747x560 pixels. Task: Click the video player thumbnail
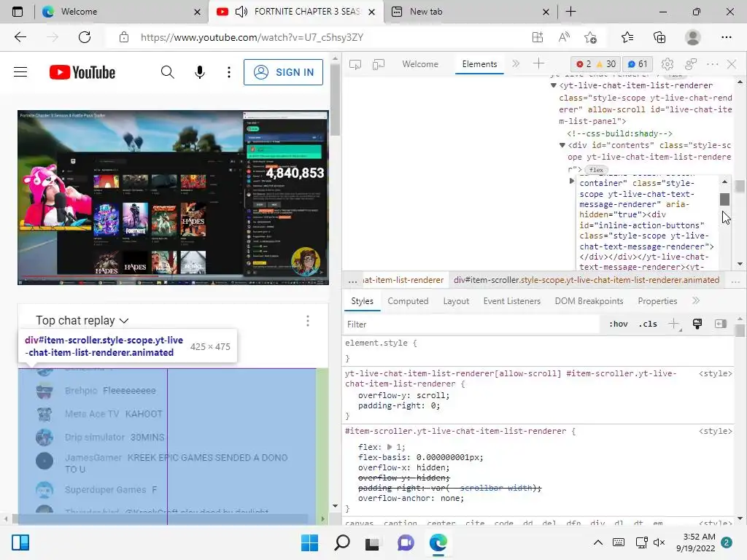coord(173,198)
